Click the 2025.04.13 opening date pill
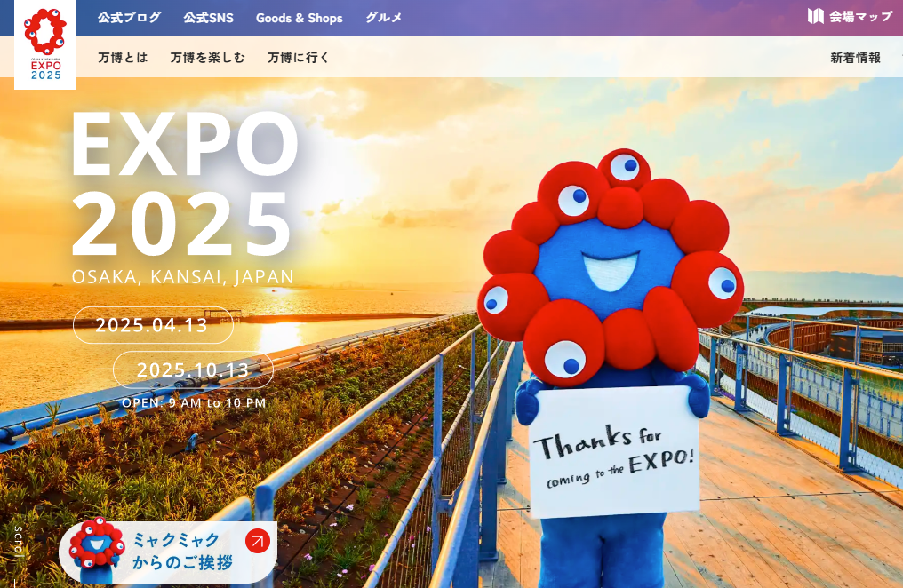Image resolution: width=903 pixels, height=588 pixels. pos(152,325)
